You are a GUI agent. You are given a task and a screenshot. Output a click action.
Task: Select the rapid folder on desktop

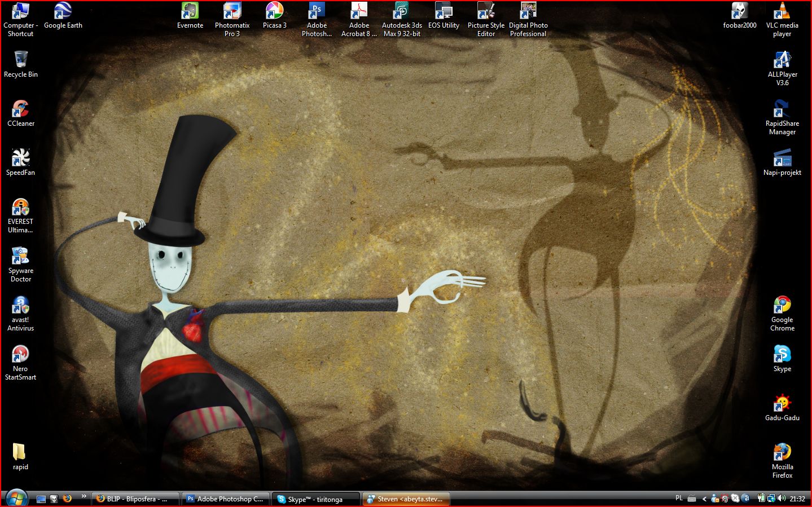coord(20,453)
